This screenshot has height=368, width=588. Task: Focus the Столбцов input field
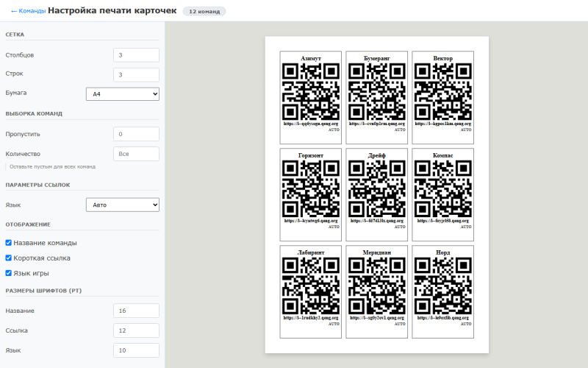click(136, 55)
